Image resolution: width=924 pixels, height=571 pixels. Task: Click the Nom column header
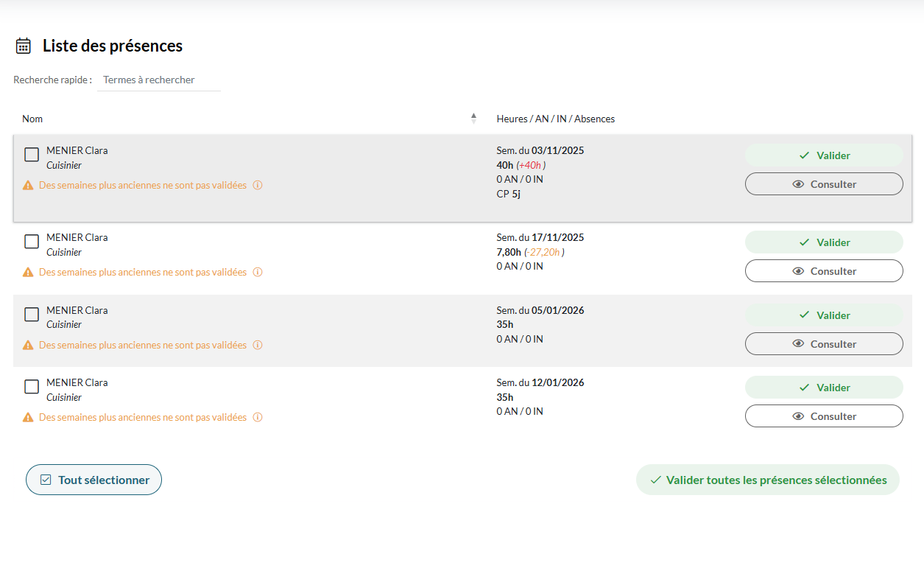click(x=32, y=119)
